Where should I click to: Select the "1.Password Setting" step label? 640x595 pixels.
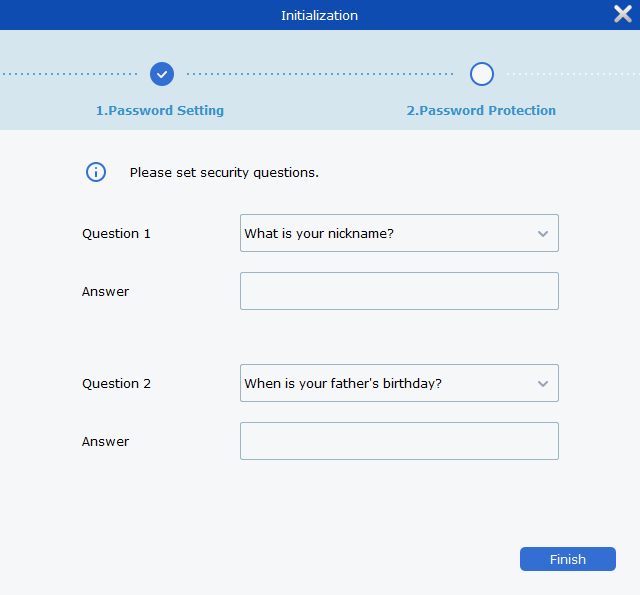160,111
